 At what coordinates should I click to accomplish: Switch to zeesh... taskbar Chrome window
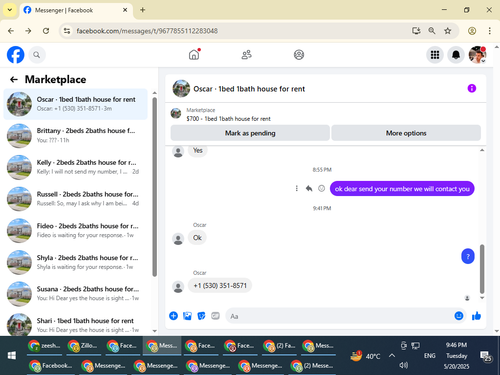44,346
